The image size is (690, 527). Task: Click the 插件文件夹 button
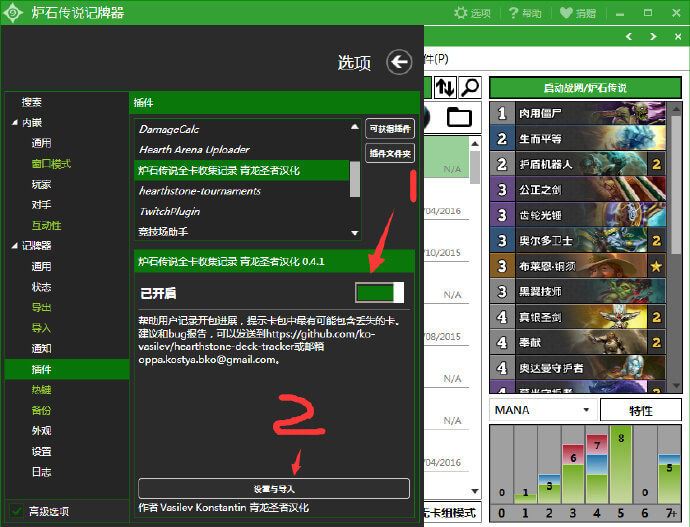(x=390, y=154)
